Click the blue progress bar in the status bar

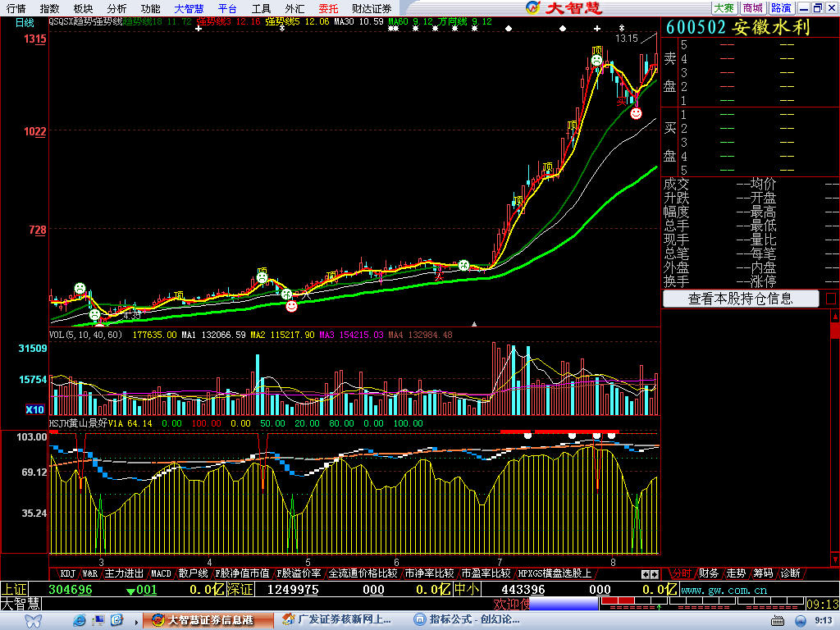coord(564,604)
